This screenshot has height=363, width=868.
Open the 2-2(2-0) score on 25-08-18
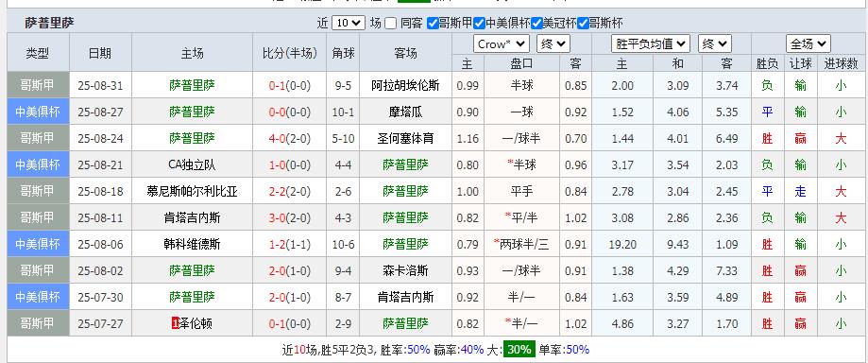(x=290, y=191)
